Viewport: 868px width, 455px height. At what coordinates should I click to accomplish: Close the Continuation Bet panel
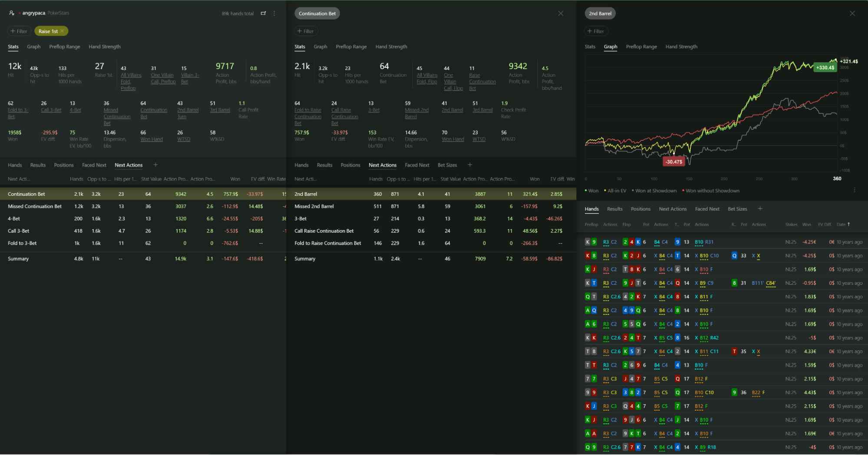tap(561, 13)
